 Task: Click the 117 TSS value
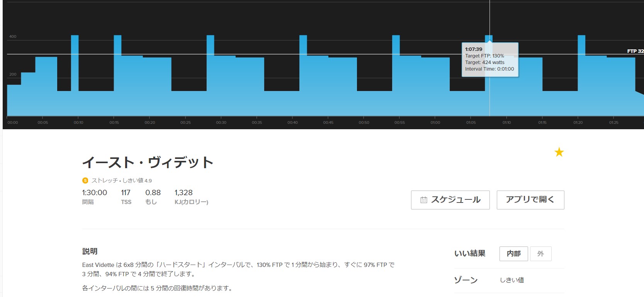coord(126,192)
